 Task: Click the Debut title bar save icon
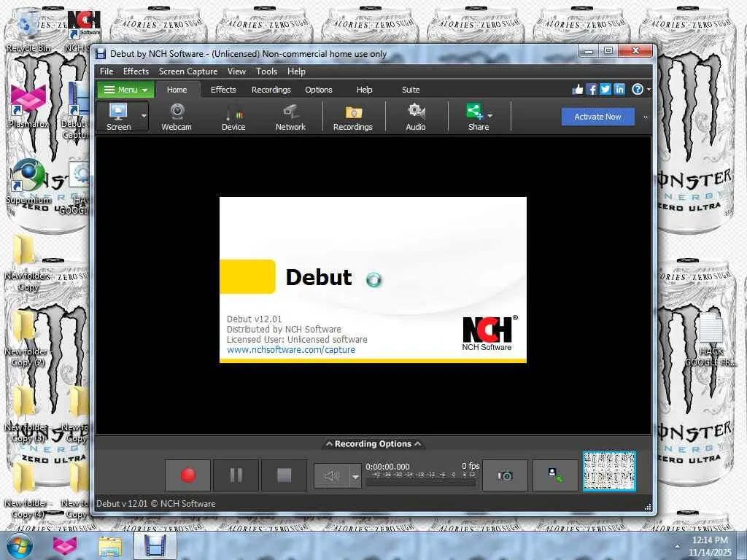pos(101,54)
